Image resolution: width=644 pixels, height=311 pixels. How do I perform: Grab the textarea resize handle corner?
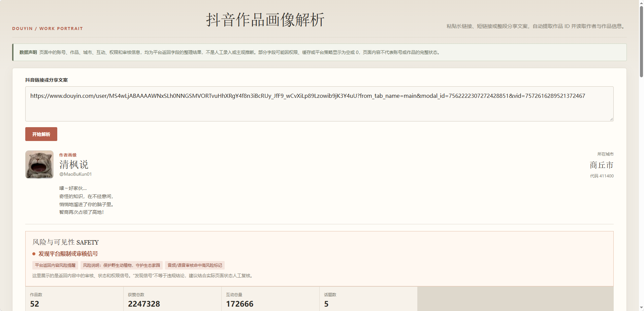(x=611, y=119)
